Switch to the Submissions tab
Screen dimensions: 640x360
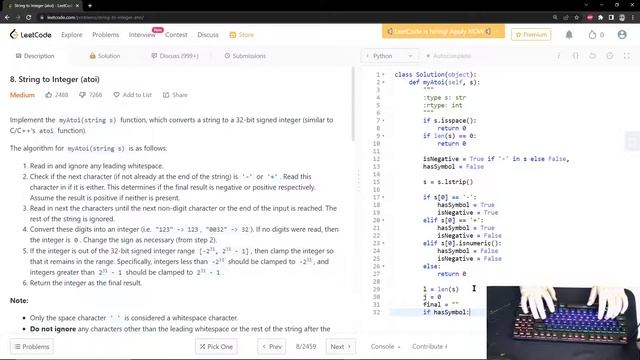(245, 56)
